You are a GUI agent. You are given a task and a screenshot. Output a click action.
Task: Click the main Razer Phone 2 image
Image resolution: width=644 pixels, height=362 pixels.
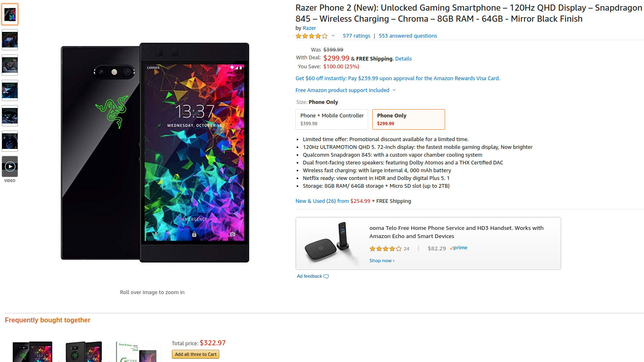(x=155, y=153)
